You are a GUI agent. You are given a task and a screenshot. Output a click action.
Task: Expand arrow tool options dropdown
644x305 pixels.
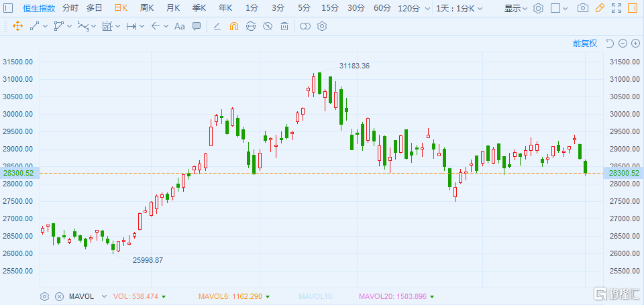click(166, 26)
